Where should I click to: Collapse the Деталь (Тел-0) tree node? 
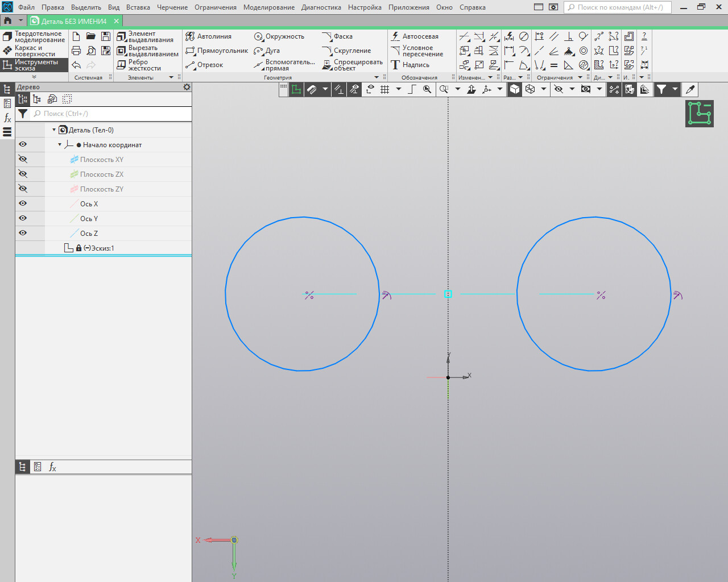(x=54, y=130)
